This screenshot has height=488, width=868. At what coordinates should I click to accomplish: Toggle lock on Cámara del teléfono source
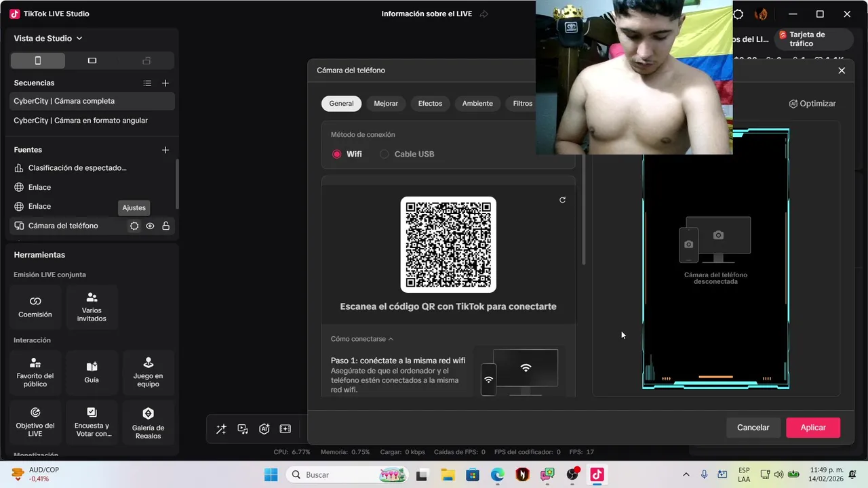click(165, 226)
